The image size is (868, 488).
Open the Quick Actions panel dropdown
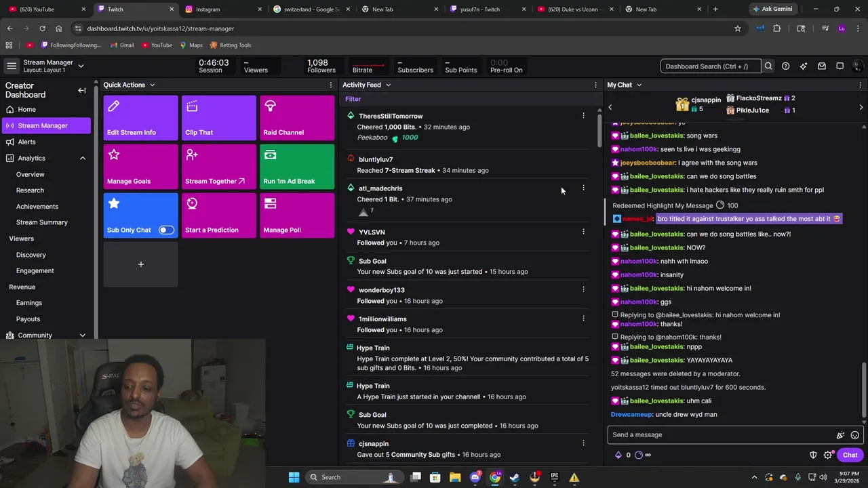click(x=152, y=85)
